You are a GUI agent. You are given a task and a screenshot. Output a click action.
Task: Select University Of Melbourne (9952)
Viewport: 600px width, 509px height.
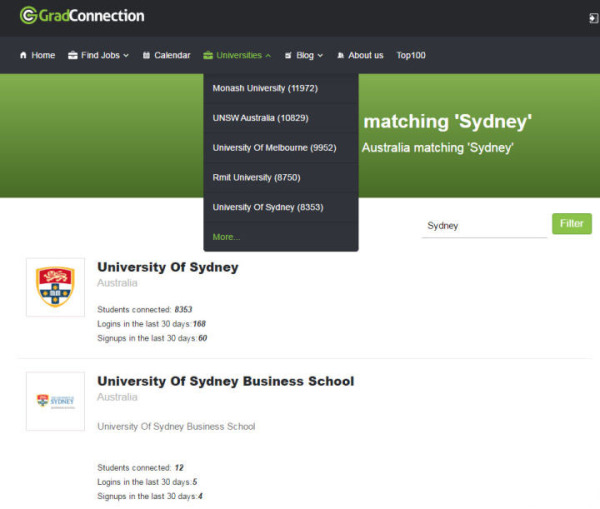click(x=281, y=148)
